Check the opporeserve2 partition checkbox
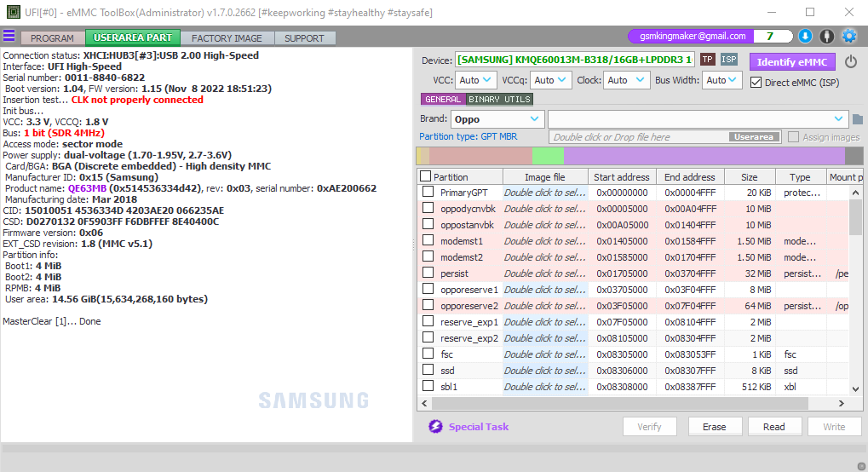 [428, 305]
